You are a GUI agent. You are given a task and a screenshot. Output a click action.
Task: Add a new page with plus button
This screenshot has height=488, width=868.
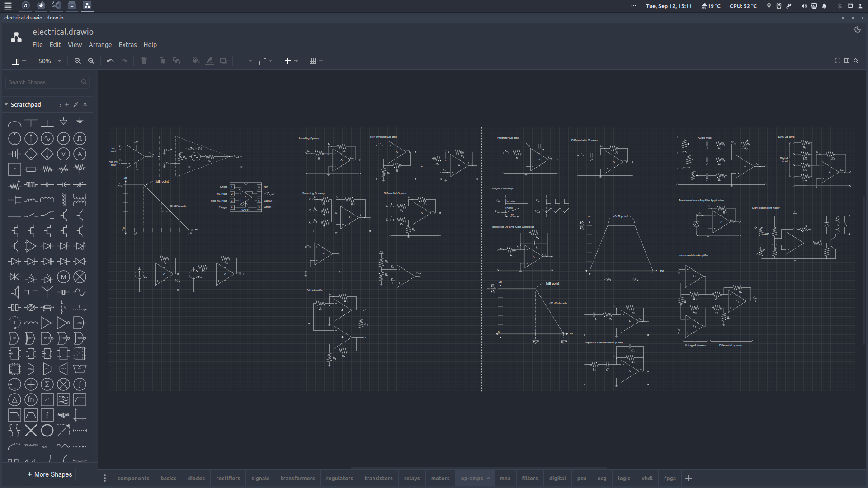pyautogui.click(x=689, y=478)
